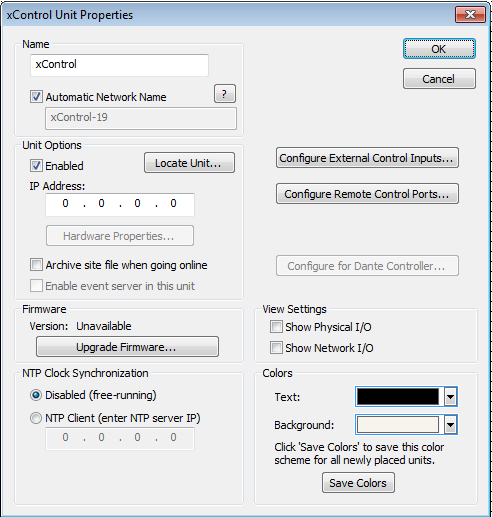Open Configure Remote Control Ports
Image resolution: width=492 pixels, height=517 pixels.
click(367, 194)
